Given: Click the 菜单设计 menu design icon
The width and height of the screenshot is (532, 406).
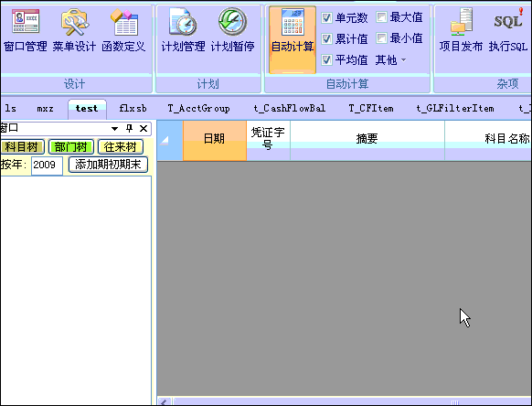Looking at the screenshot, I should (x=74, y=30).
